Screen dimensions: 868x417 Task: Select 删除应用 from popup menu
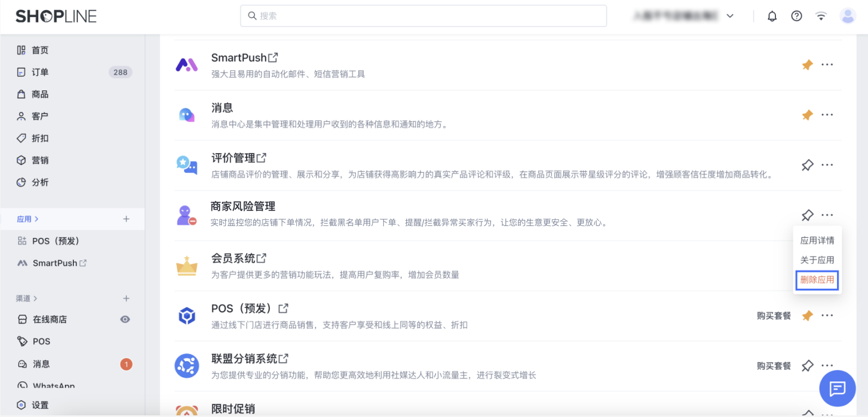817,280
